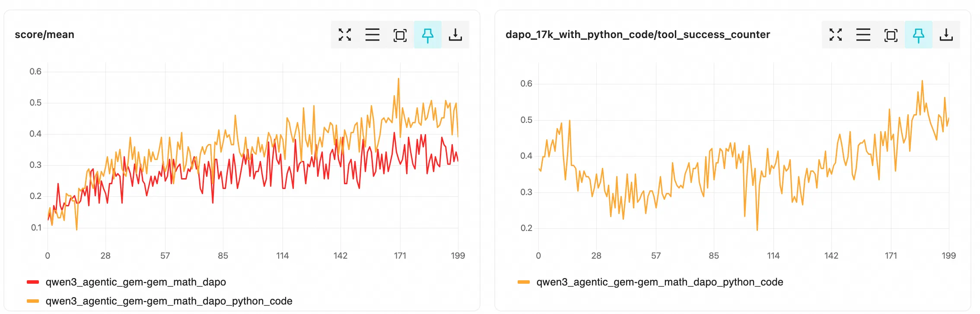Toggle the pin on tool_success_counter chart
This screenshot has width=980, height=314.
(x=918, y=35)
